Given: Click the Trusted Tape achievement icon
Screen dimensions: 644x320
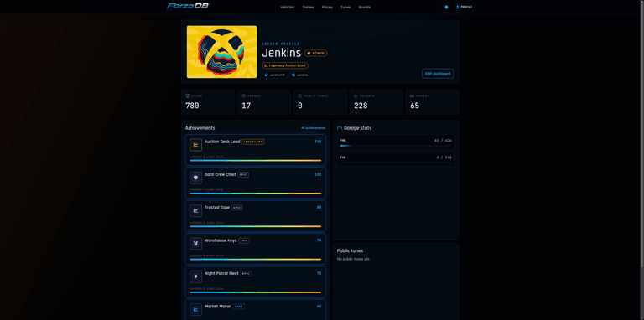Looking at the screenshot, I should 195,210.
